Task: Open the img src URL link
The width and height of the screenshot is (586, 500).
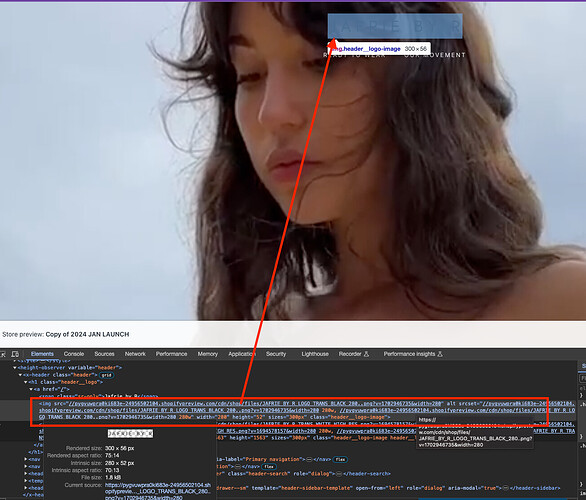Action: [x=256, y=404]
